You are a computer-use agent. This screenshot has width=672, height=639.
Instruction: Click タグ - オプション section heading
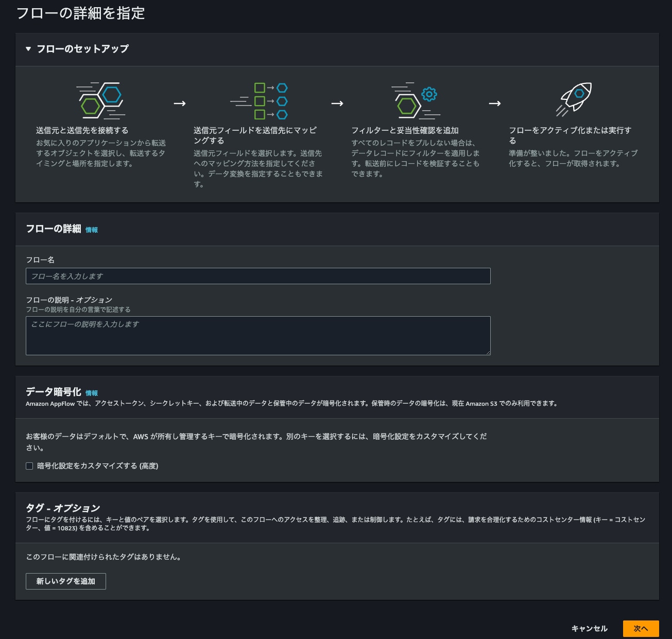63,508
